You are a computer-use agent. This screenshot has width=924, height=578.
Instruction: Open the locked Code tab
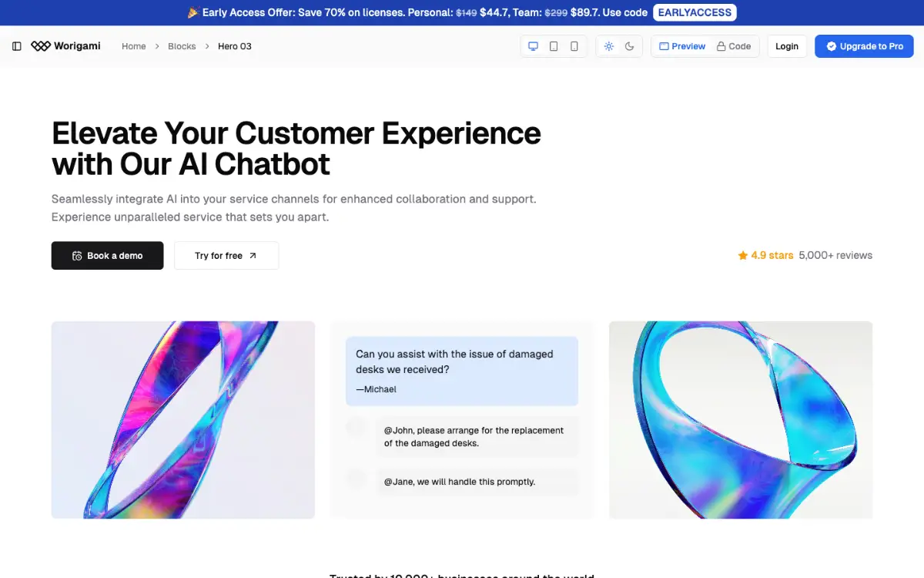[x=734, y=46]
